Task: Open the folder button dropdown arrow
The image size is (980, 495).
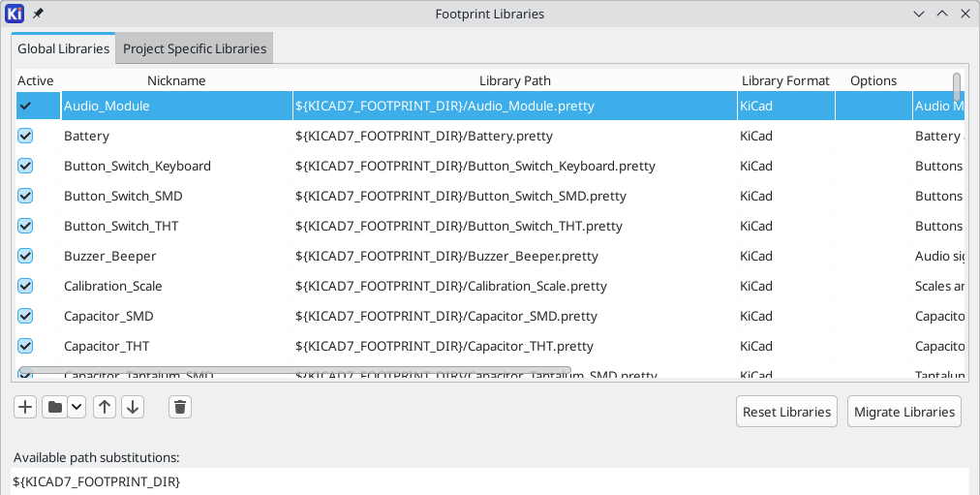Action: coord(77,407)
